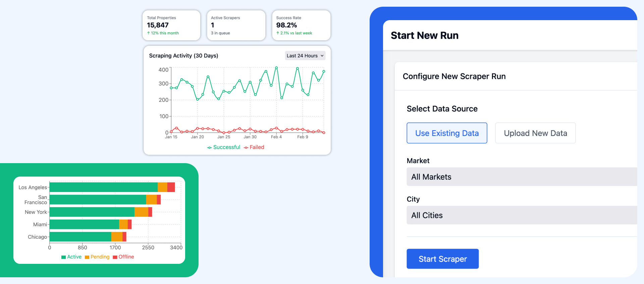
Task: Click the Start Scraper button
Action: (x=443, y=259)
